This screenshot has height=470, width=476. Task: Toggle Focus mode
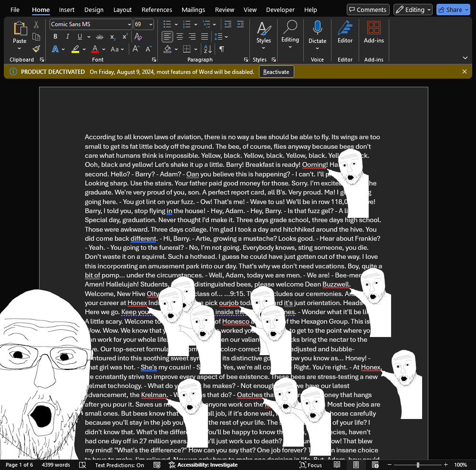[311, 465]
